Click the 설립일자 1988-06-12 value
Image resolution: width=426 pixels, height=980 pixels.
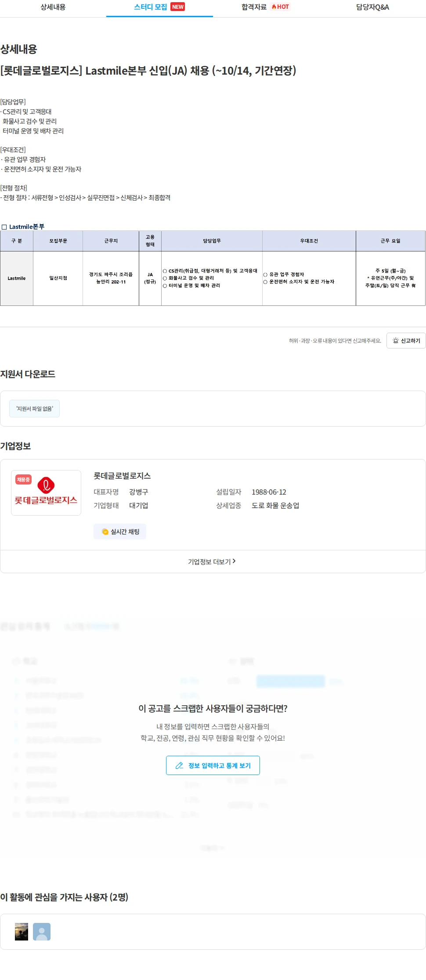pos(269,492)
